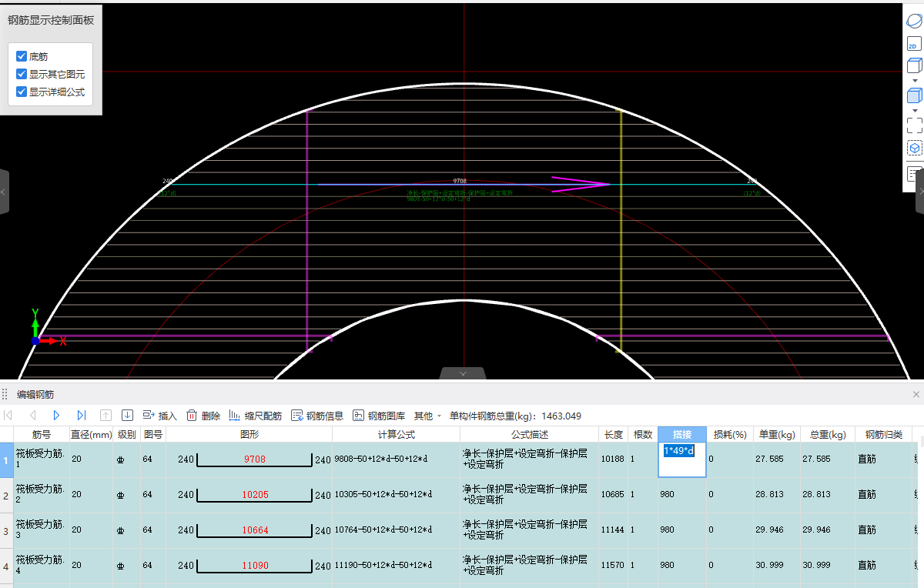Expand the left side panel handle
The image size is (924, 588).
click(4, 192)
